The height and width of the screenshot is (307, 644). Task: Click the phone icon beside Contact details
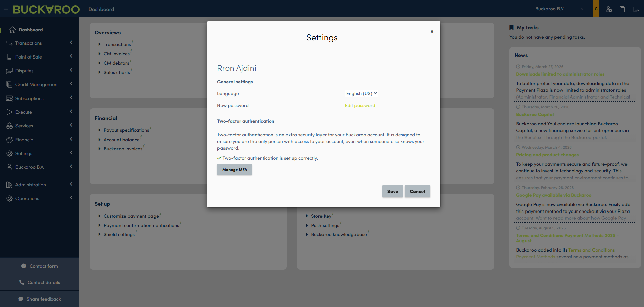[x=22, y=282]
